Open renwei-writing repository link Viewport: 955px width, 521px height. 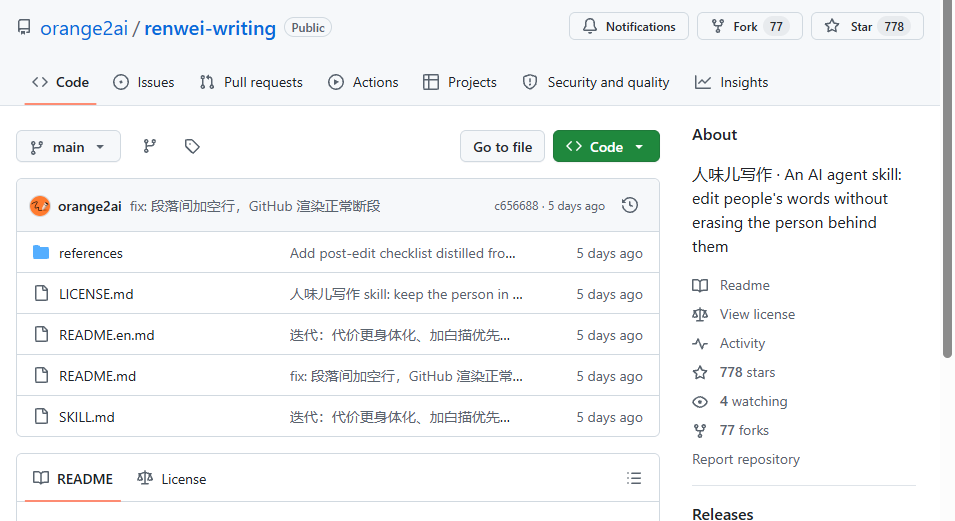tap(210, 28)
